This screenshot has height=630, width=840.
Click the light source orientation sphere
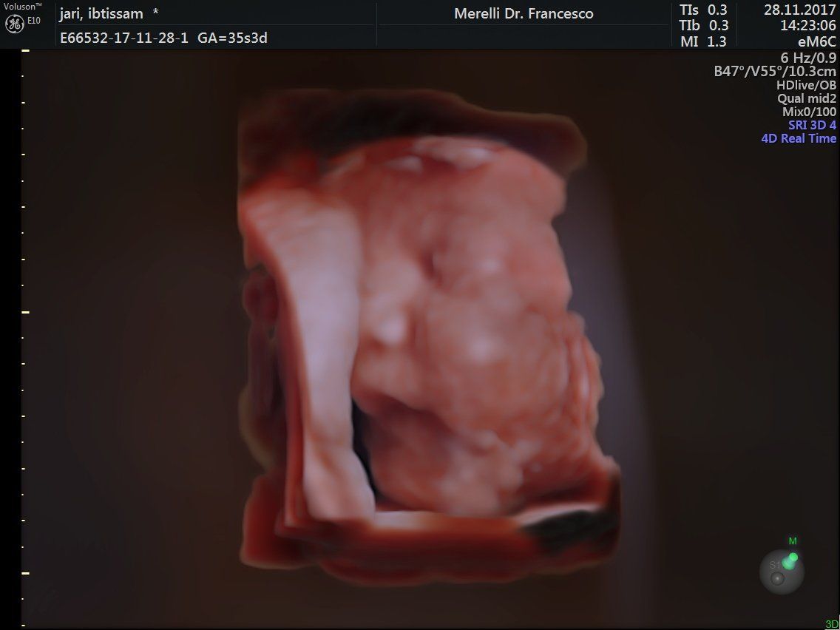(x=782, y=572)
